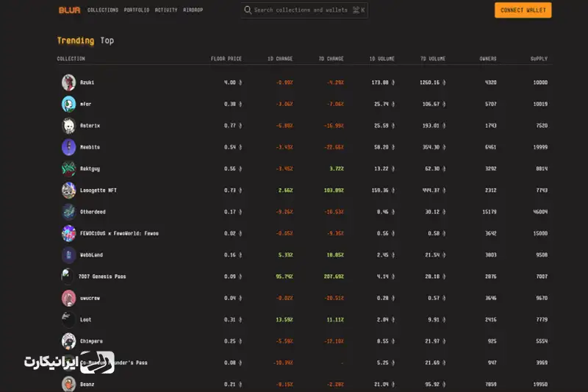The width and height of the screenshot is (588, 392).
Task: Sort by the Collection column header
Action: (x=71, y=59)
